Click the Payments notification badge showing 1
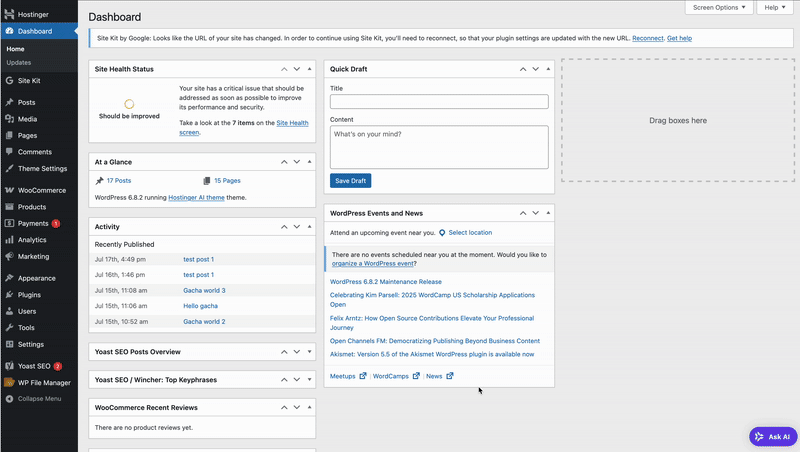Screen dimensions: 800x452 (x=56, y=223)
